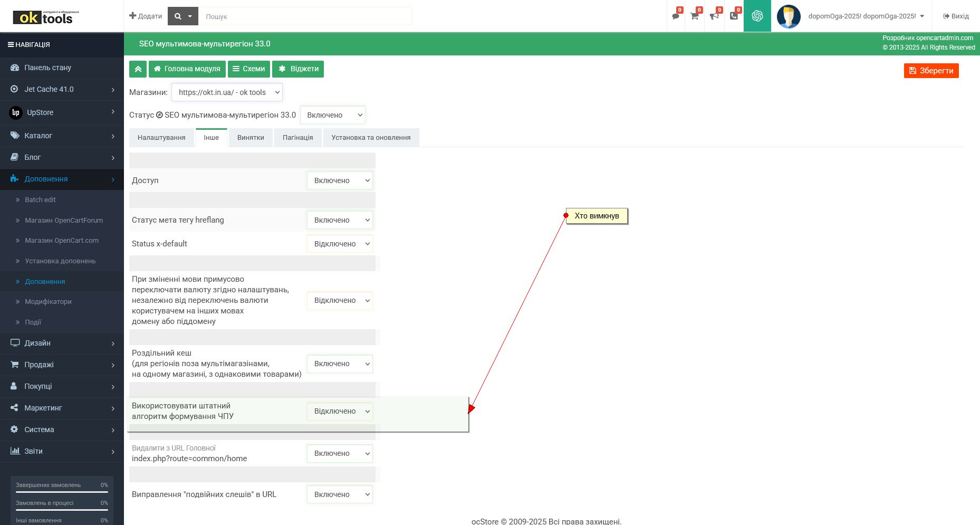Click the Продажі cart icon
The height and width of the screenshot is (525, 980).
point(14,365)
